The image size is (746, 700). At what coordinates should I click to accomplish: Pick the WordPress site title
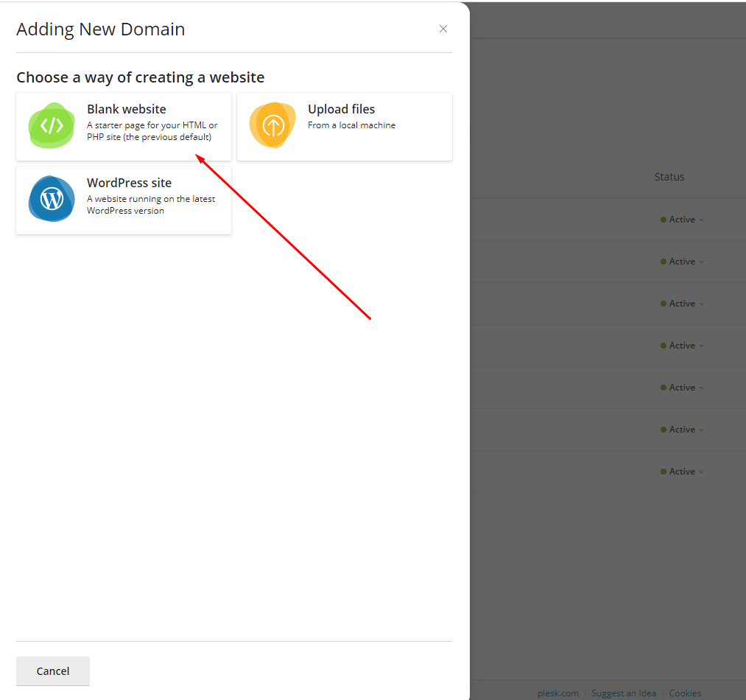tap(129, 183)
